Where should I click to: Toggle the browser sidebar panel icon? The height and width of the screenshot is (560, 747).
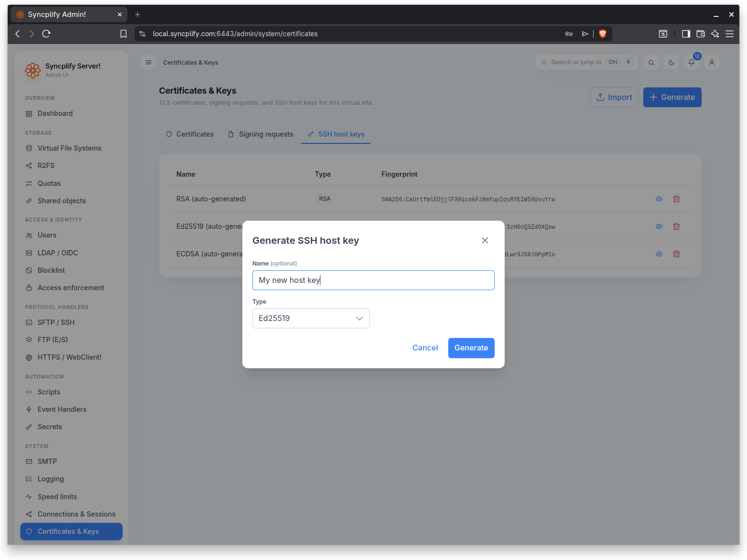point(686,34)
